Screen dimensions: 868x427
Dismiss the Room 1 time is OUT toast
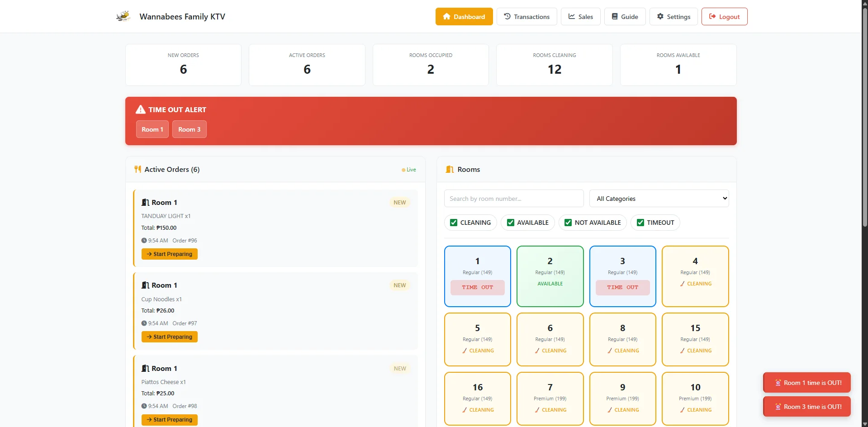tap(807, 383)
